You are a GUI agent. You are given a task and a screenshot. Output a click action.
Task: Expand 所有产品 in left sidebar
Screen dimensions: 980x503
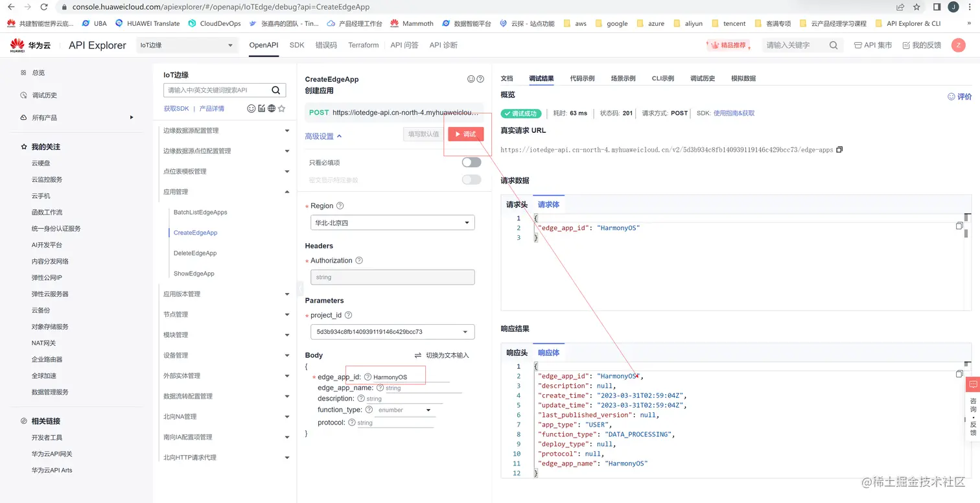click(x=76, y=117)
